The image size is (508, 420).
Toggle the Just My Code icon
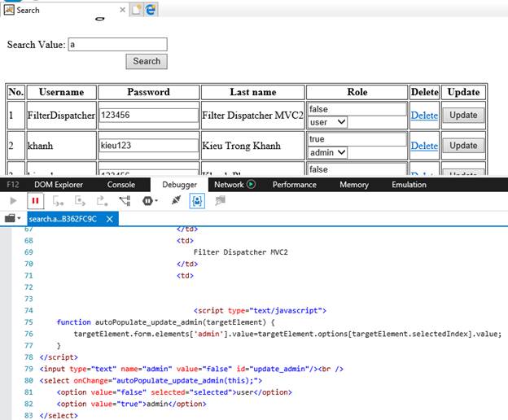tap(197, 201)
